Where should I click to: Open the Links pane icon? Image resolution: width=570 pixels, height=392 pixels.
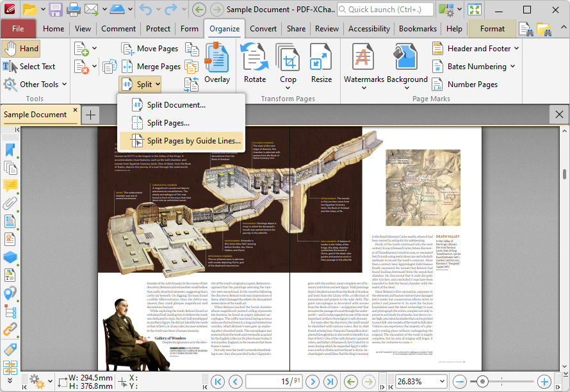(10, 329)
